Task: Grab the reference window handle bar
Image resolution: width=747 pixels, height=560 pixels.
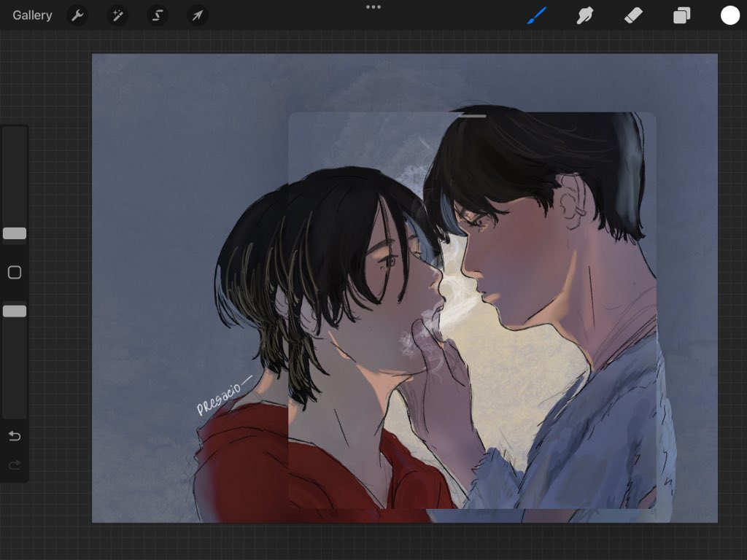Action: 472,116
